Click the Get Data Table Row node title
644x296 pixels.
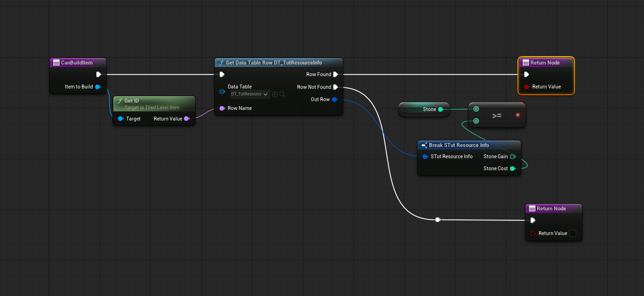pos(274,63)
